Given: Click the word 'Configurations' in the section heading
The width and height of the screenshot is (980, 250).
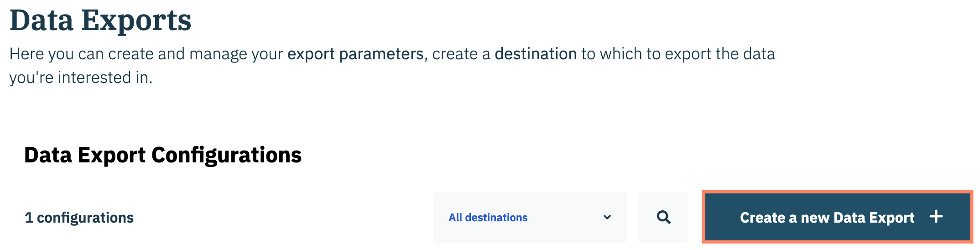Looking at the screenshot, I should [226, 155].
